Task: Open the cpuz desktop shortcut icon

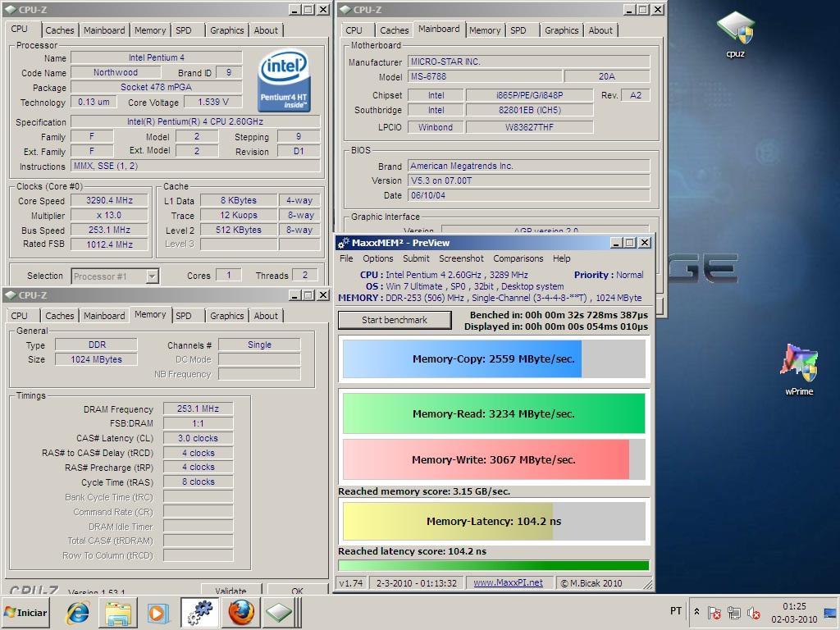Action: pyautogui.click(x=736, y=33)
